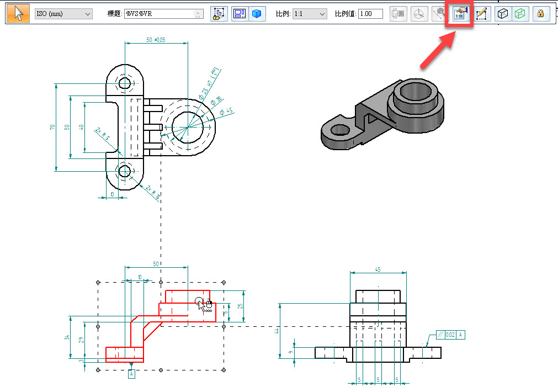This screenshot has height=392, width=558.
Task: Click the datum A label below front view
Action: click(x=131, y=374)
